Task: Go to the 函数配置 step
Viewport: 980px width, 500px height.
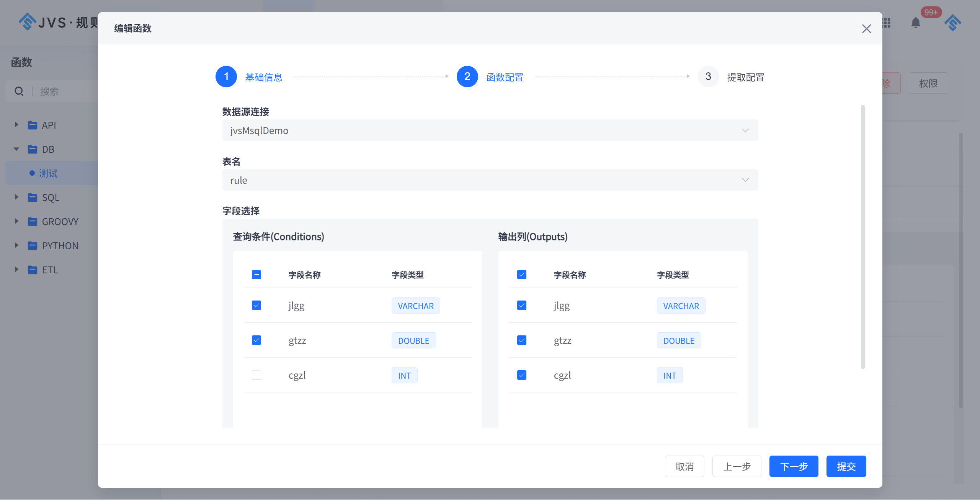Action: 505,77
